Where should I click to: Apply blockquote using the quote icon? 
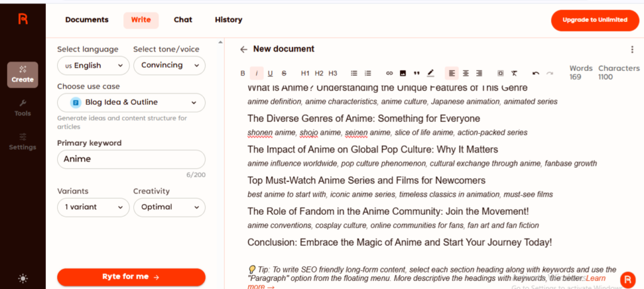416,74
